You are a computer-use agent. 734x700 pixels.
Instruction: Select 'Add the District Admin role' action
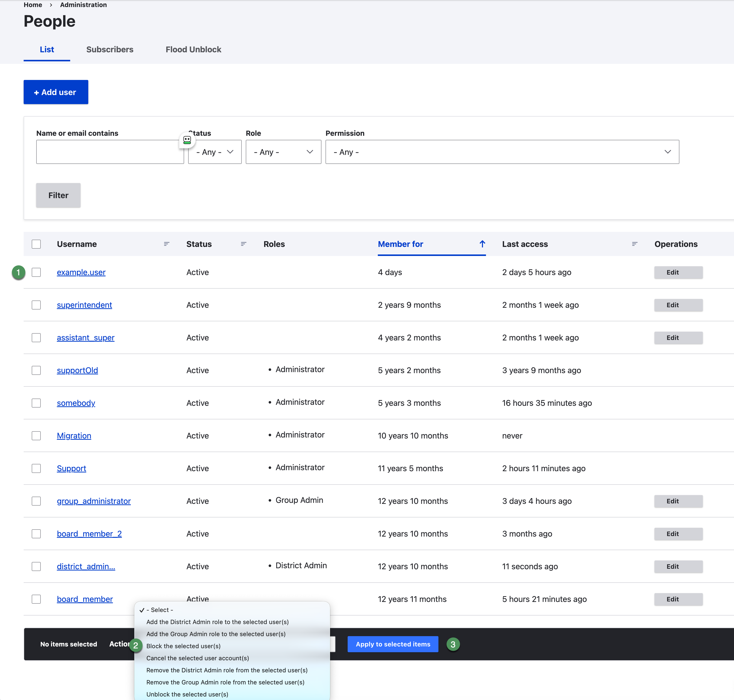(232, 622)
